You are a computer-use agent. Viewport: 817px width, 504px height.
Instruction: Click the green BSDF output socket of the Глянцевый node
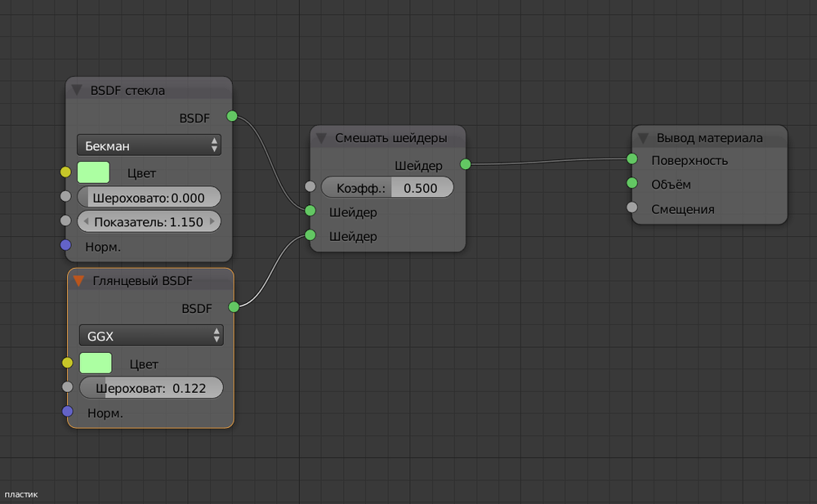coord(234,307)
